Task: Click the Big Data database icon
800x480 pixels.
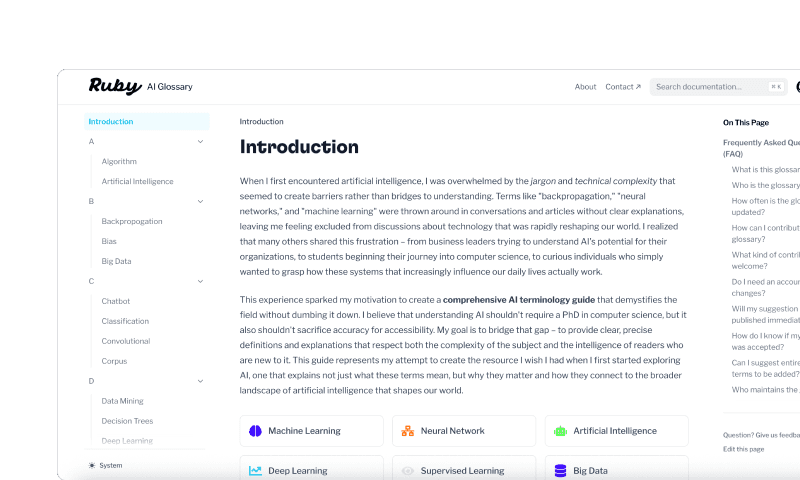Action: (x=560, y=471)
